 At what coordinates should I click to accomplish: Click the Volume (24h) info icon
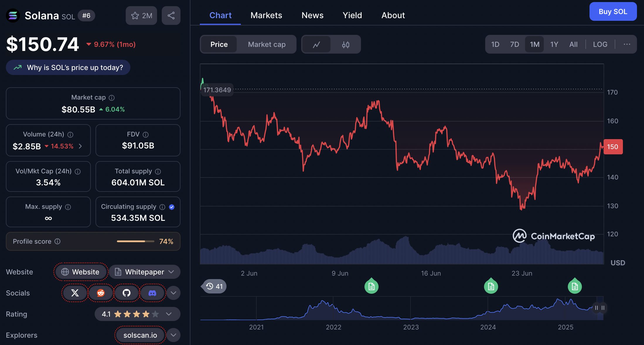click(x=70, y=135)
